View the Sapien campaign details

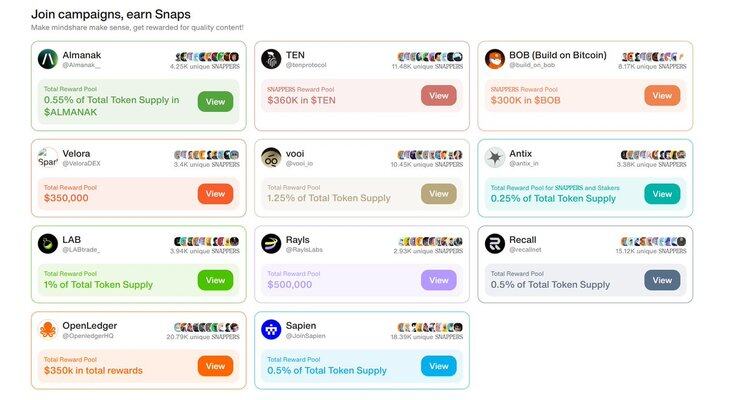439,366
